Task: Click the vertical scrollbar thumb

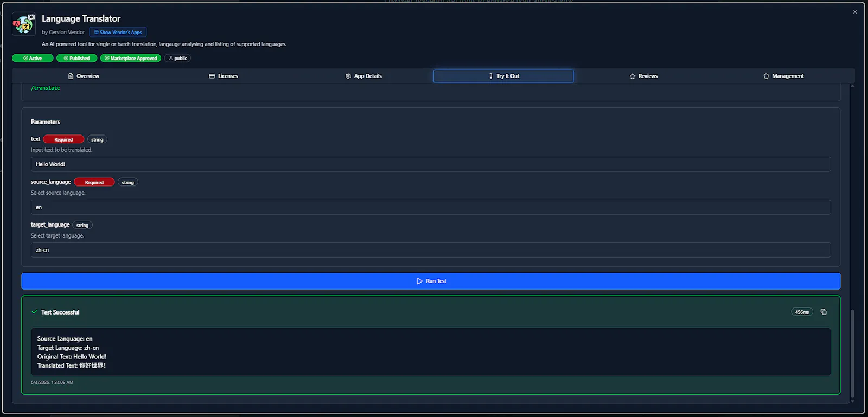Action: pos(852,354)
